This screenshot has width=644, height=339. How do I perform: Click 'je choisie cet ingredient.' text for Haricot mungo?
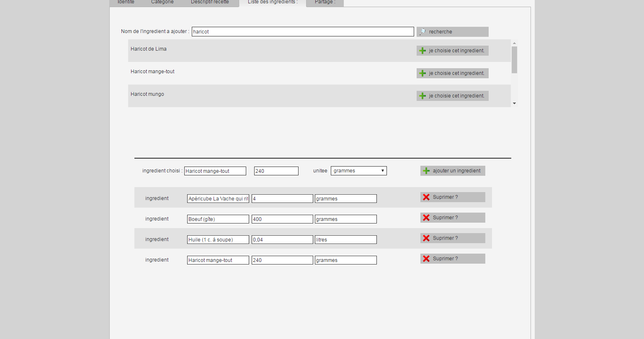[456, 96]
